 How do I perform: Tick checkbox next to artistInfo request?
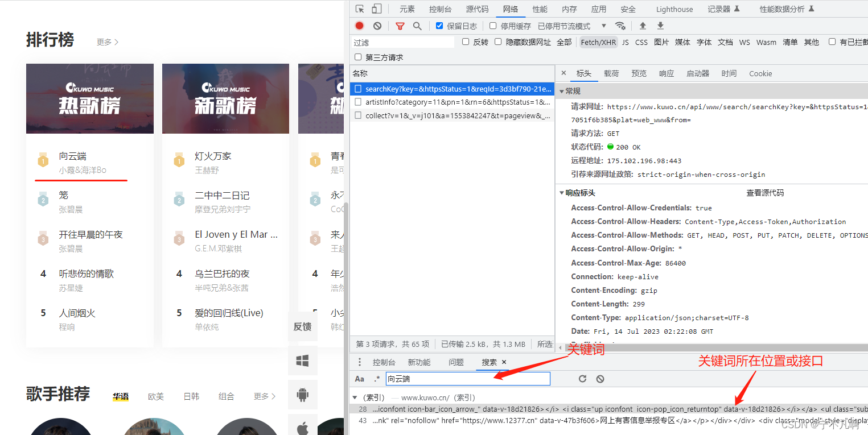359,102
